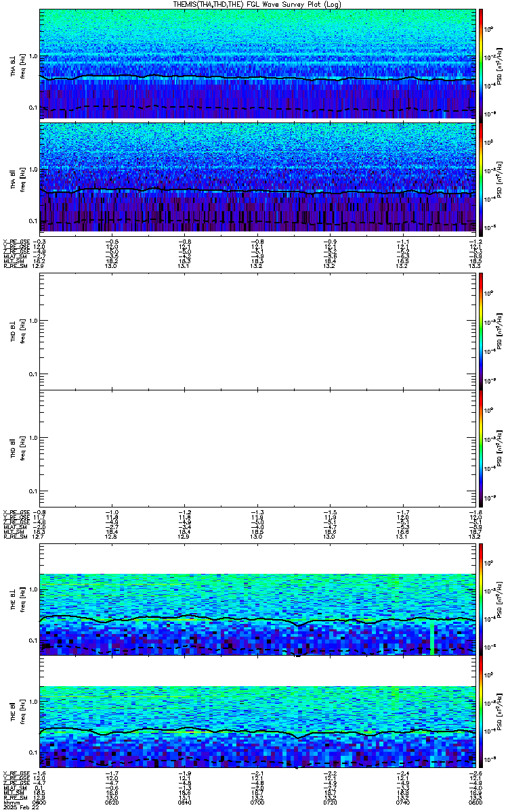Click the empty THD B-perpendicular panel
The width and height of the screenshot is (508, 812).
point(258,331)
